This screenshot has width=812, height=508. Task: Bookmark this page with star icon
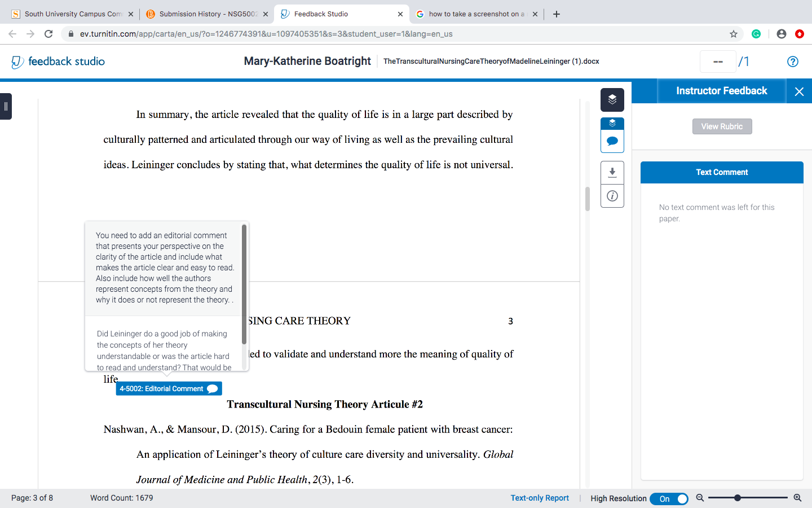pos(734,34)
